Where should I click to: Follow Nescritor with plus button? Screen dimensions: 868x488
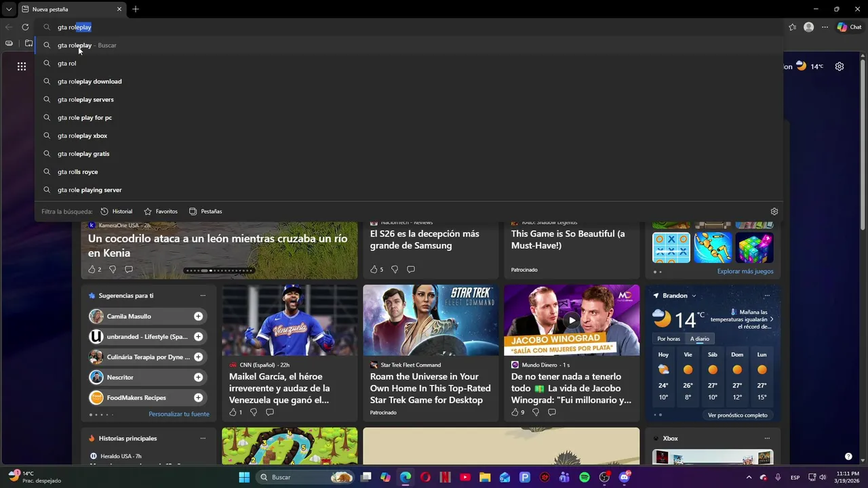[198, 378]
